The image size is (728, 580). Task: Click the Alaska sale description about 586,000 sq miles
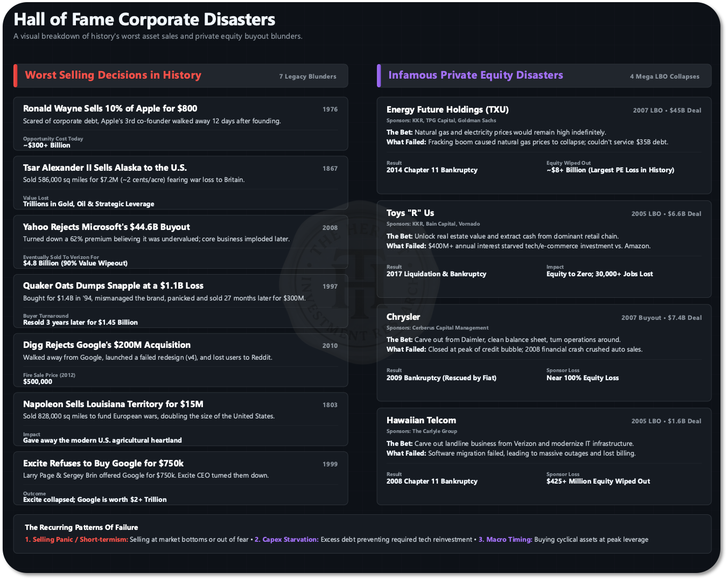point(134,180)
